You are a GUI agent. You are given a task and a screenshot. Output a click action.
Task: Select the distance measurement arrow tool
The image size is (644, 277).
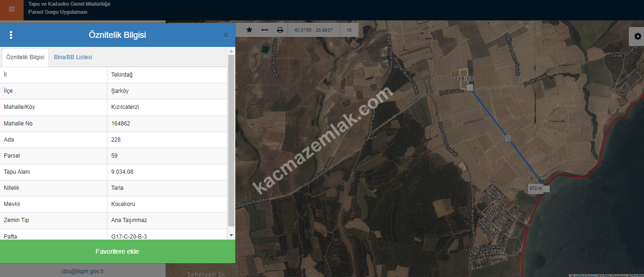click(265, 30)
